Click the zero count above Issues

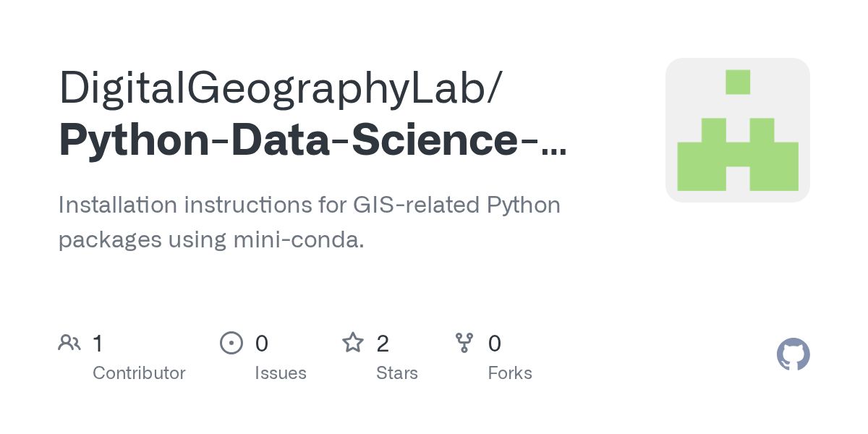coord(262,344)
